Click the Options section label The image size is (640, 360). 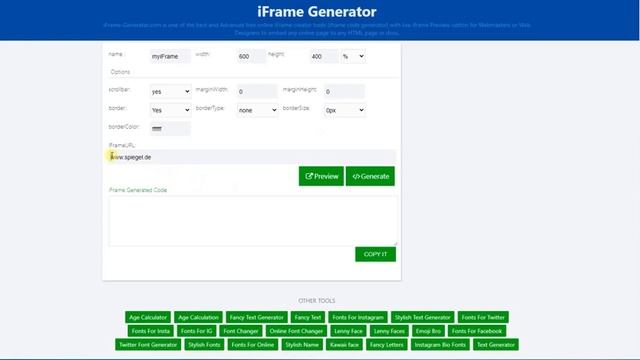(120, 72)
